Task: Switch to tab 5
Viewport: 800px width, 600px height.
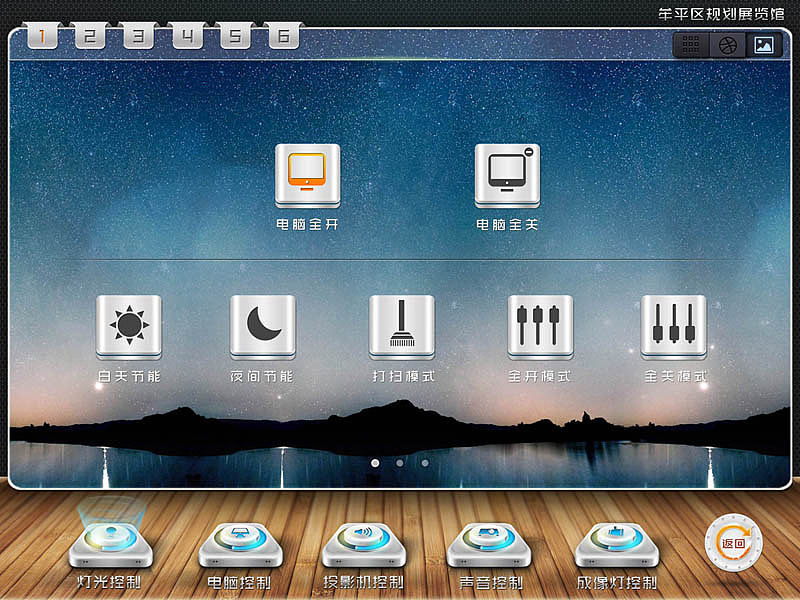Action: pyautogui.click(x=235, y=36)
